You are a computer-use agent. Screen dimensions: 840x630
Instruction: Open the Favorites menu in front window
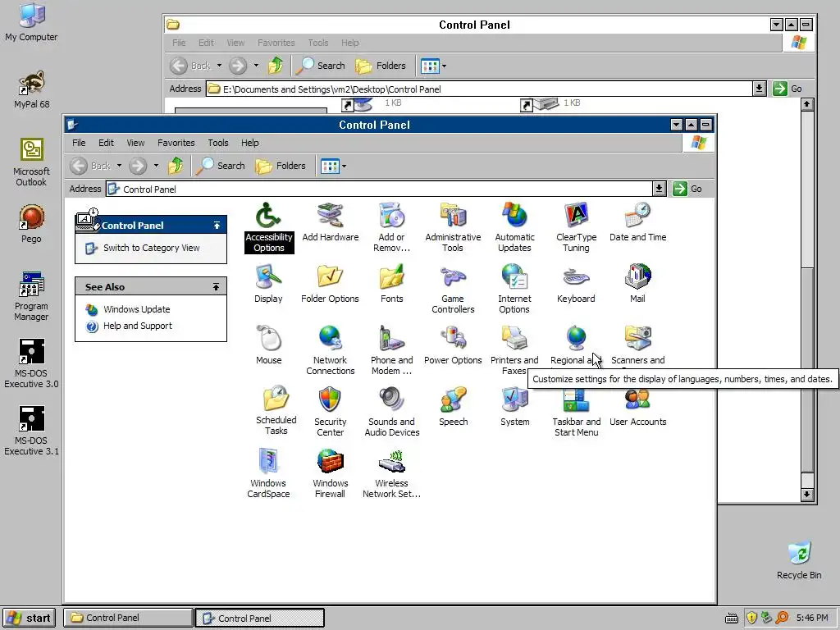[x=176, y=143]
